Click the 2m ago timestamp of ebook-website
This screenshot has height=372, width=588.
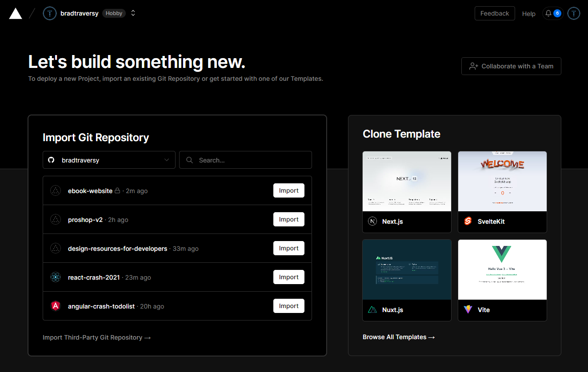[x=136, y=191]
